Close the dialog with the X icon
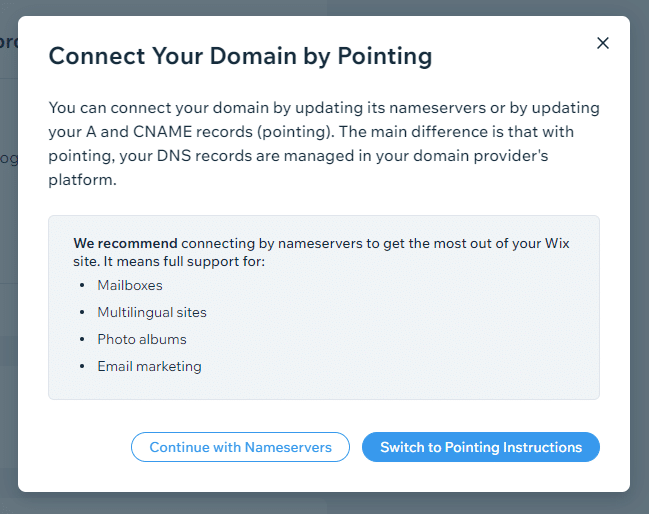 [602, 43]
